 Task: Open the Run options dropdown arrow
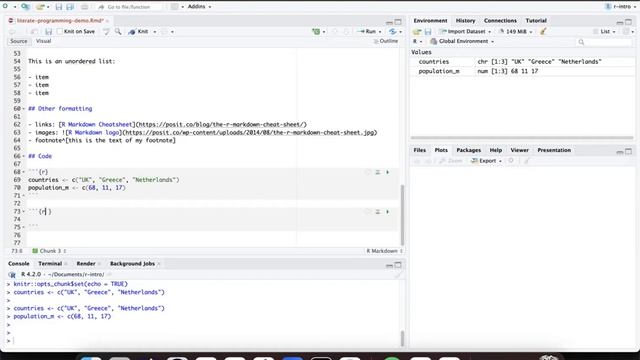tap(380, 32)
